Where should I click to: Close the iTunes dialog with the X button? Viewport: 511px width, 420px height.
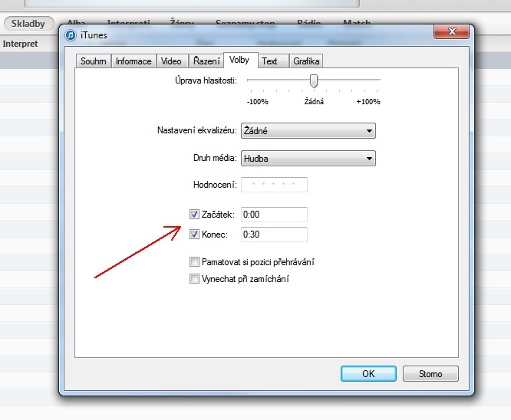(450, 32)
